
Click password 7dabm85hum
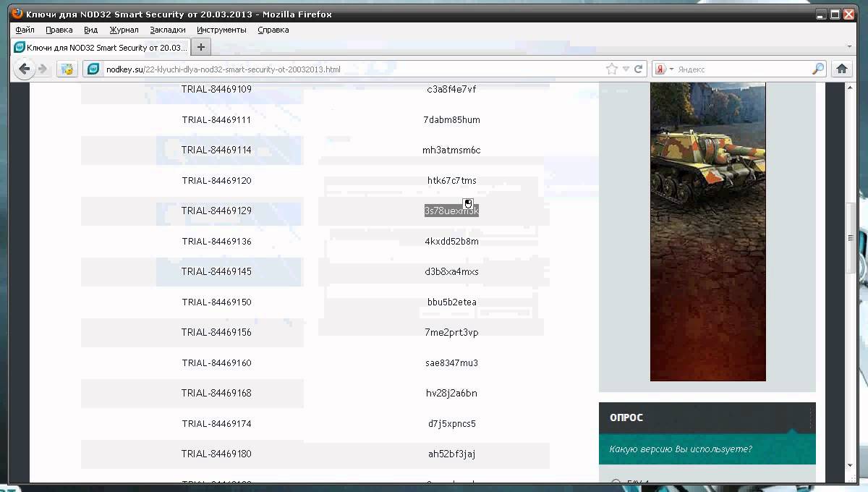pyautogui.click(x=451, y=120)
